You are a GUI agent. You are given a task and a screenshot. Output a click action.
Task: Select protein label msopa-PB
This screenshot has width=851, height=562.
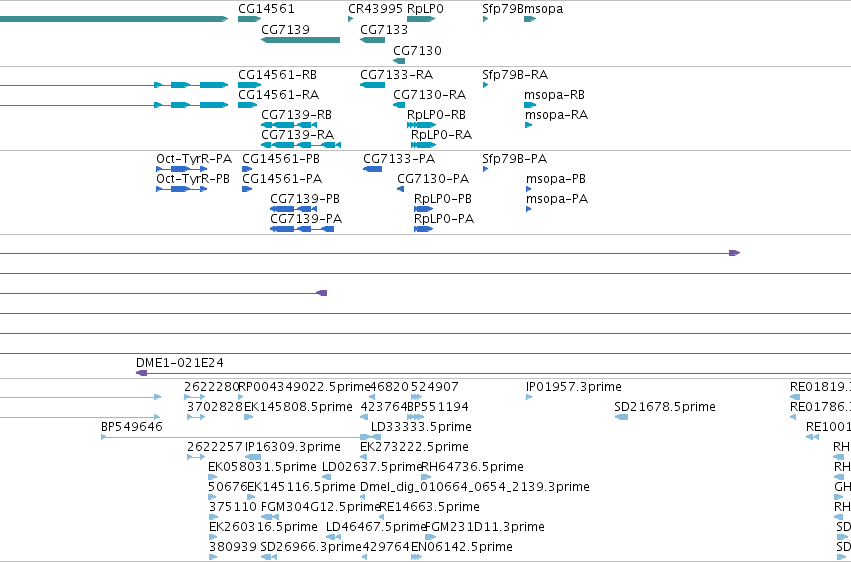pyautogui.click(x=556, y=178)
